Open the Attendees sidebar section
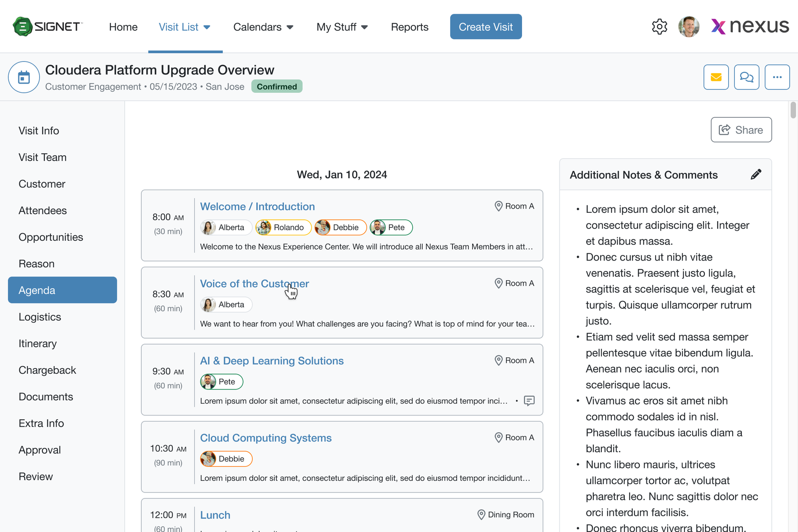 (42, 210)
